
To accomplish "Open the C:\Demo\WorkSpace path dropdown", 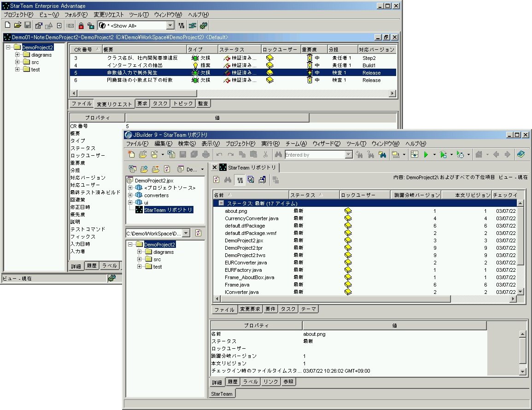I will 186,233.
